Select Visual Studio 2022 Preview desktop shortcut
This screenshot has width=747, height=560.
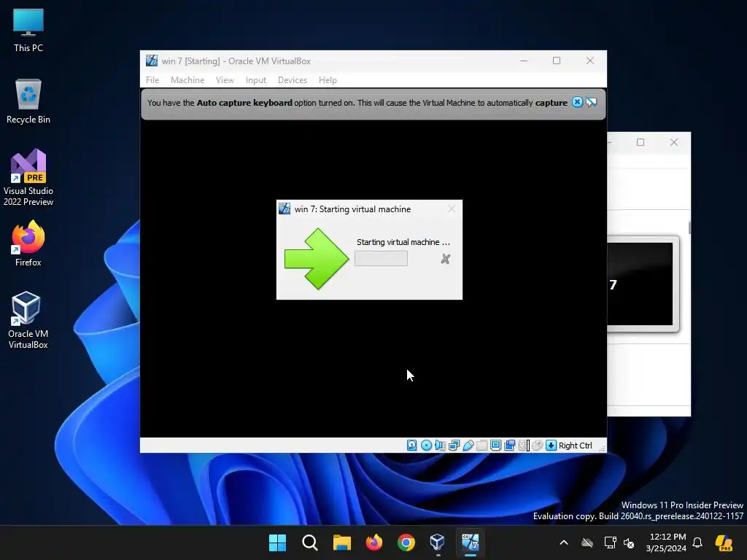coord(28,178)
